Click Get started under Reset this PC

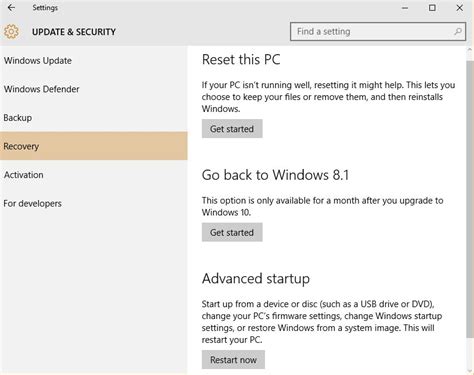click(232, 129)
